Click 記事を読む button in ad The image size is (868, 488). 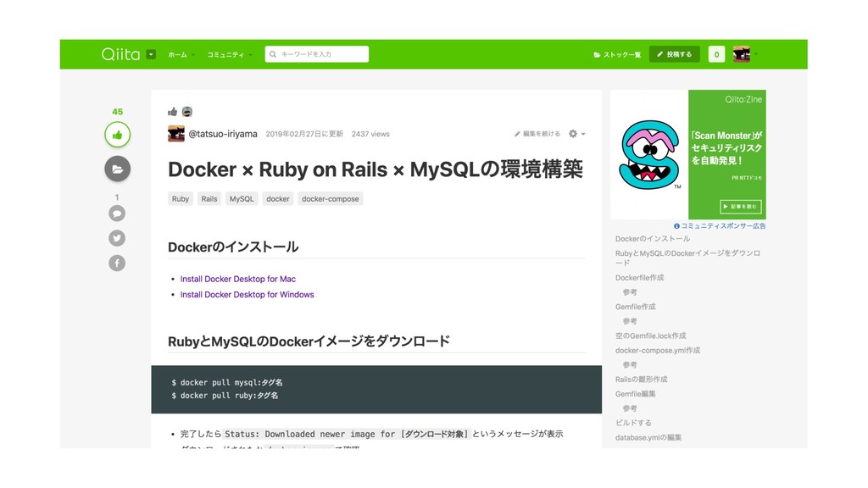(x=741, y=207)
